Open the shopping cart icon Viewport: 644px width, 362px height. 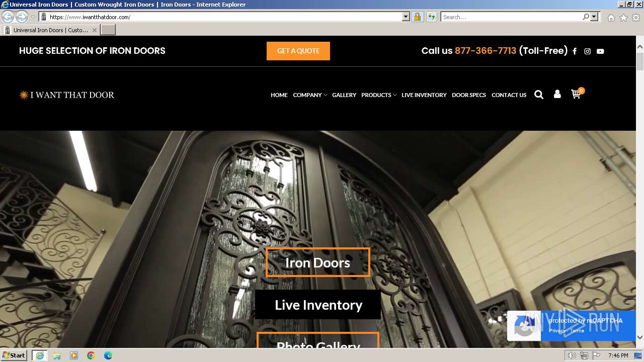coord(576,94)
